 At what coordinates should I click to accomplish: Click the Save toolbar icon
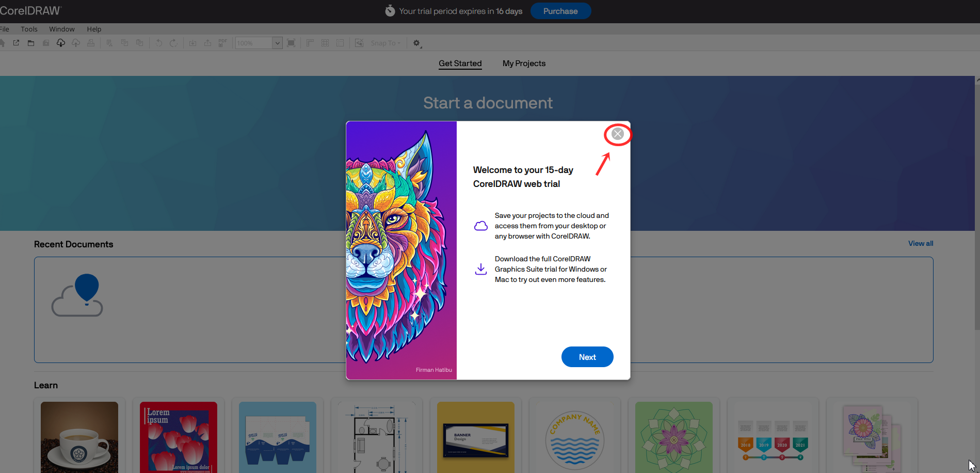tap(46, 43)
